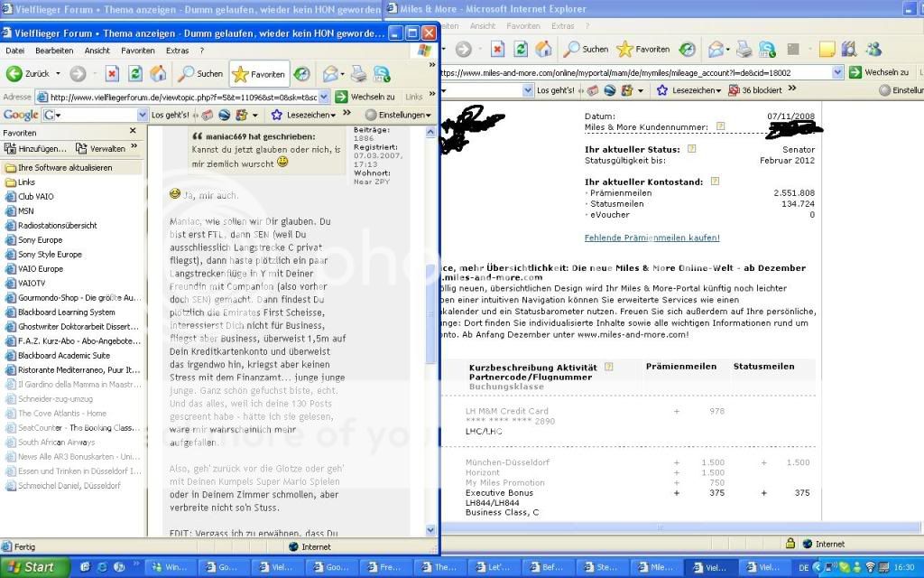Open the Ansicht menu
Screen dimensions: 924x578
pyautogui.click(x=97, y=51)
